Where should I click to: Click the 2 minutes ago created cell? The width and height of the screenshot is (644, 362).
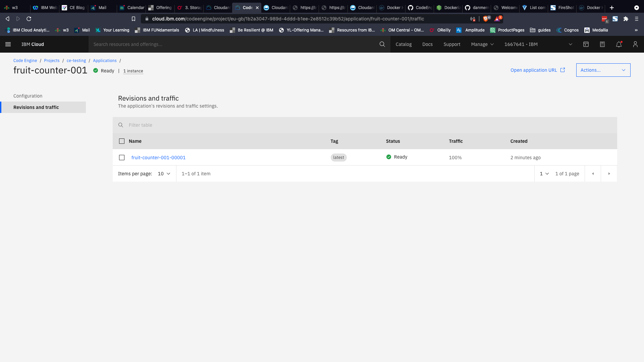[x=525, y=158]
